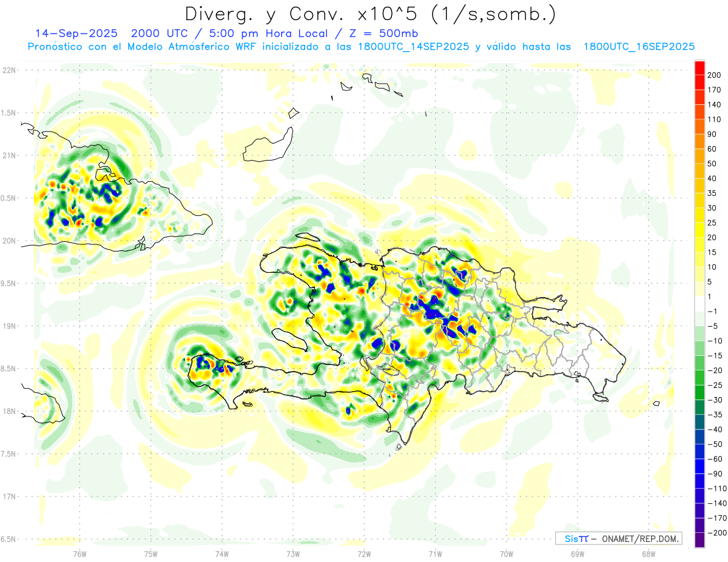Image resolution: width=728 pixels, height=562 pixels.
Task: Click the 71W longitude axis label
Action: click(x=435, y=554)
